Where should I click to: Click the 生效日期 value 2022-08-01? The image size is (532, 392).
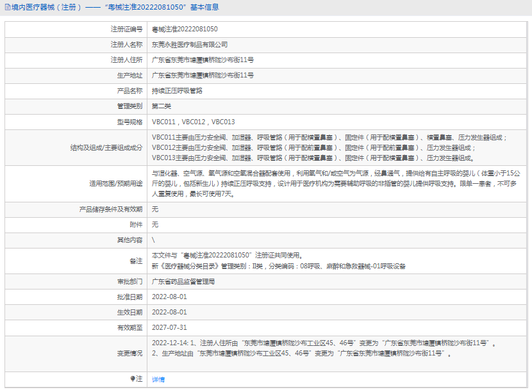coord(169,312)
